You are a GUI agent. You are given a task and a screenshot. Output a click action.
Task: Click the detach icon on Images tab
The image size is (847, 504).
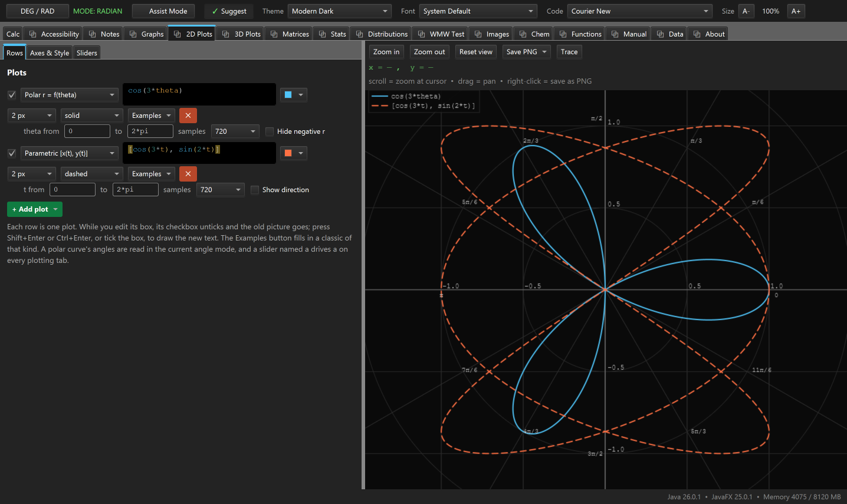tap(478, 34)
